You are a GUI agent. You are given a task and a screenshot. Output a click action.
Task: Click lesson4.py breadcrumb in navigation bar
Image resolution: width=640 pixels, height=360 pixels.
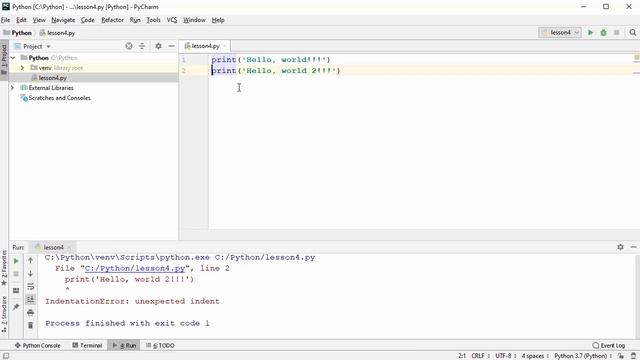[57, 33]
